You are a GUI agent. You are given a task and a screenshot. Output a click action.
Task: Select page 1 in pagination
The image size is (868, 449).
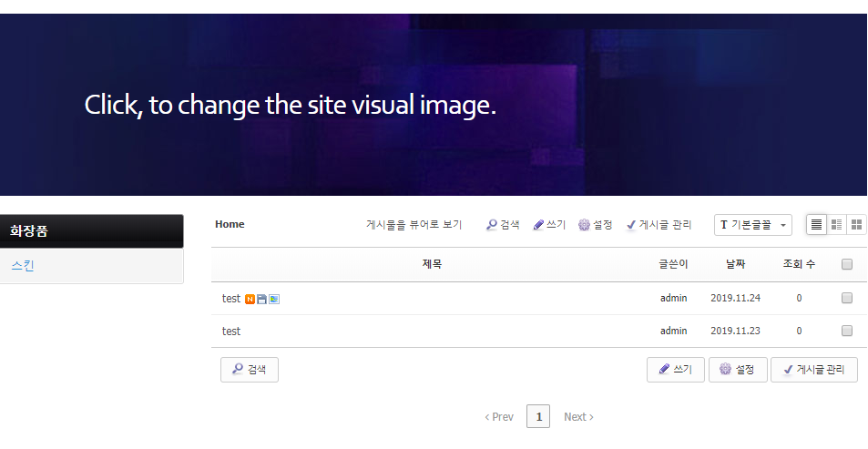pos(538,416)
